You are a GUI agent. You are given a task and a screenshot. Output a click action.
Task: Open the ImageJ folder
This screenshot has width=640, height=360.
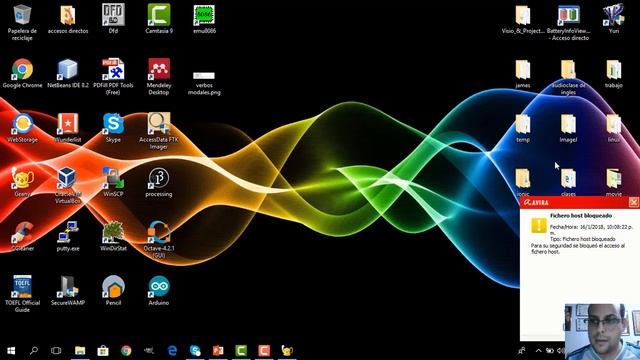pos(568,128)
